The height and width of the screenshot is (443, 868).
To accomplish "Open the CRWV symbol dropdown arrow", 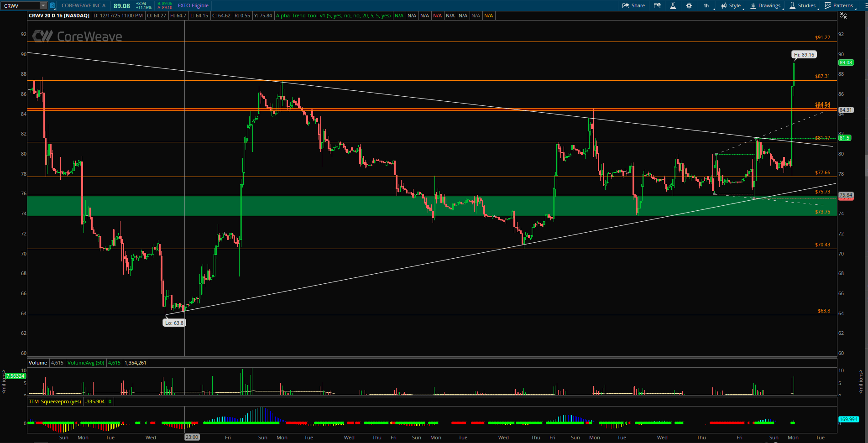I will click(43, 6).
